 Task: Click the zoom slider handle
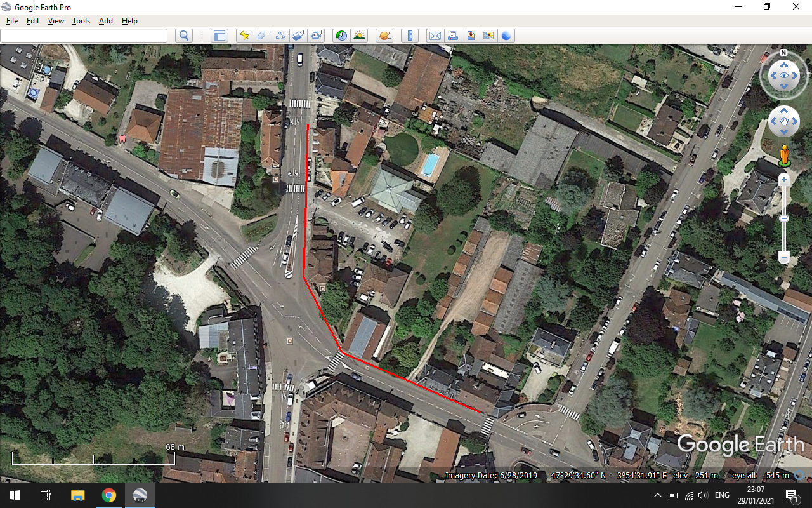click(784, 218)
